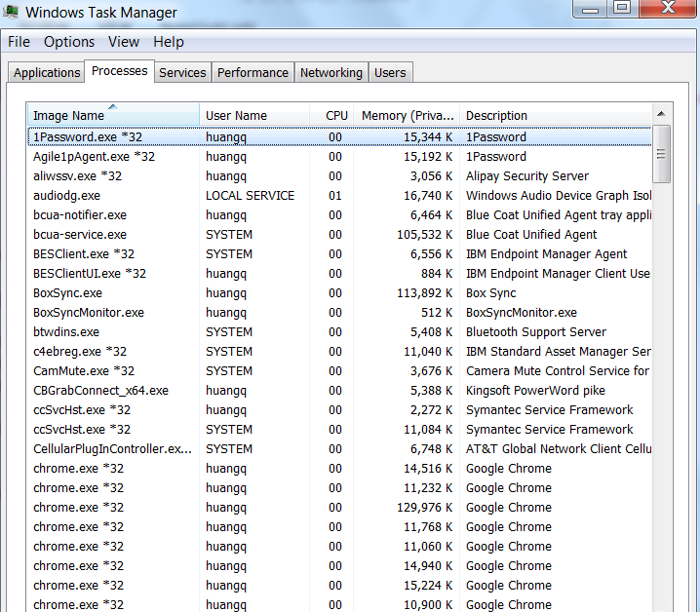Screen dimensions: 700x612
Task: Sort by the User Name column header
Action: [254, 115]
